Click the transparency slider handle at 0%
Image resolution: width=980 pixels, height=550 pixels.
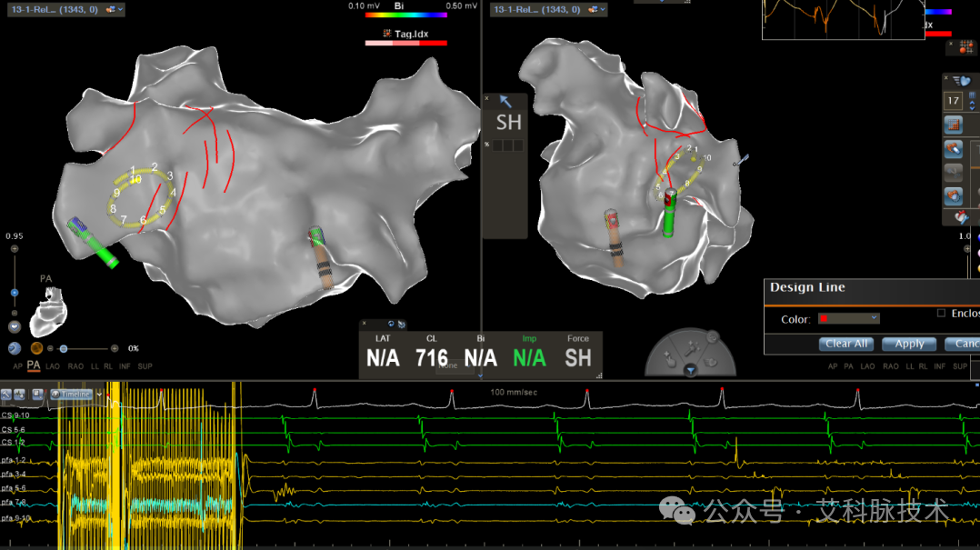pos(63,349)
